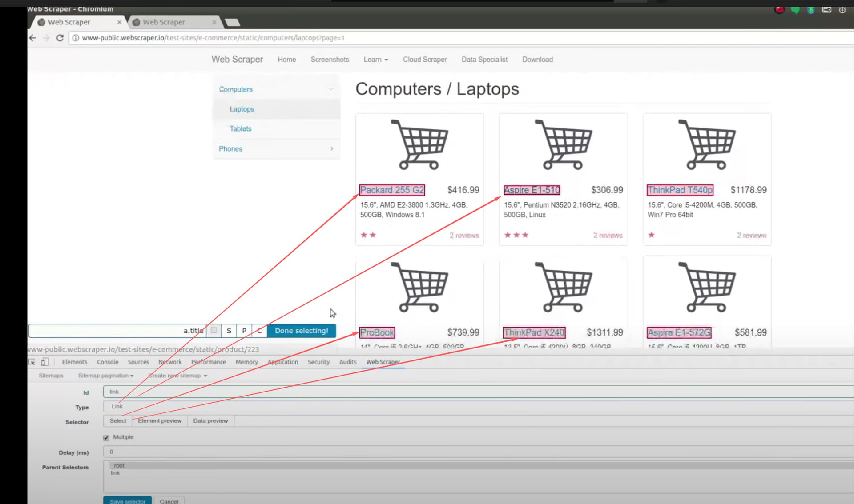Switch to the Elements DevTools tab
This screenshot has width=854, height=504.
(74, 362)
